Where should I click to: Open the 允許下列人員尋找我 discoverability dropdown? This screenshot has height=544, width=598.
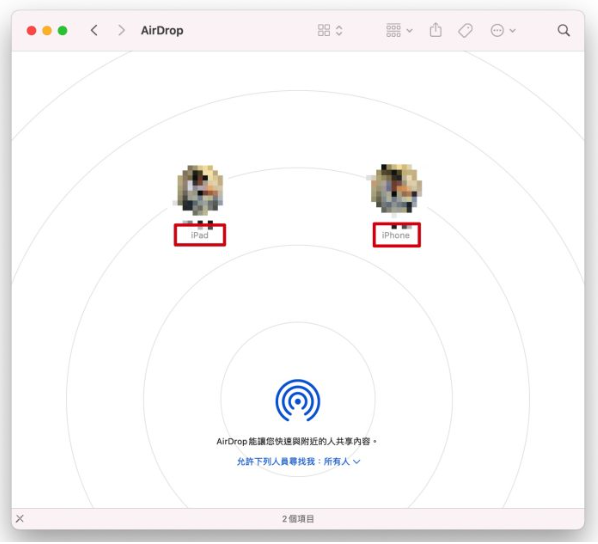298,462
